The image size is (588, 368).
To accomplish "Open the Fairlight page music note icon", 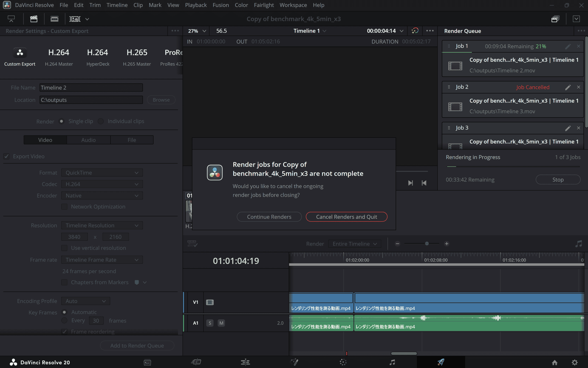I will pyautogui.click(x=392, y=362).
